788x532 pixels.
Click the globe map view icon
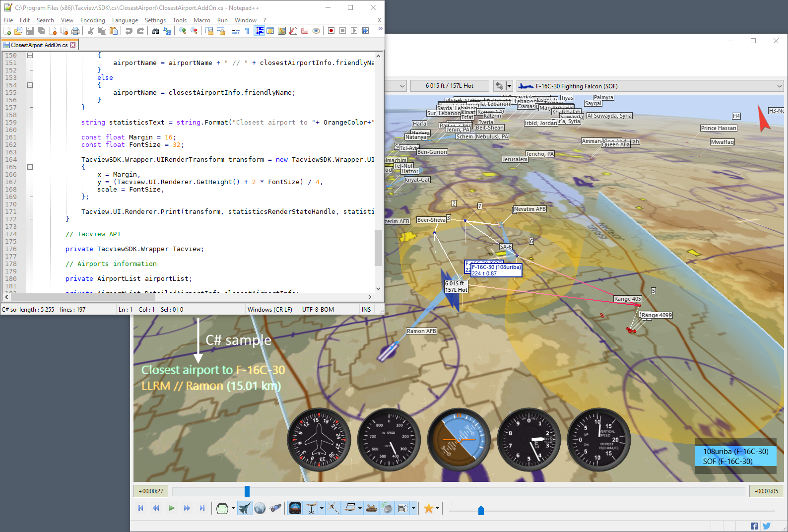pos(260,508)
